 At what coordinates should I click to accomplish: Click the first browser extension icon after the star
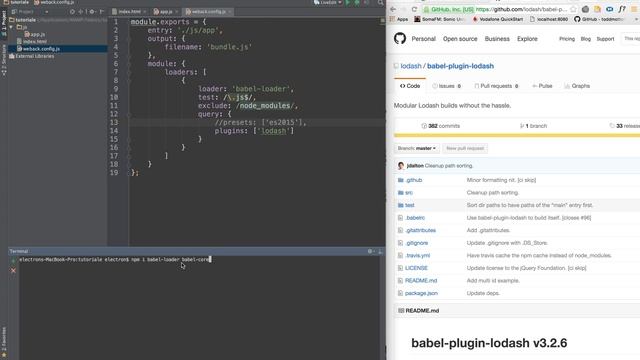pos(585,9)
